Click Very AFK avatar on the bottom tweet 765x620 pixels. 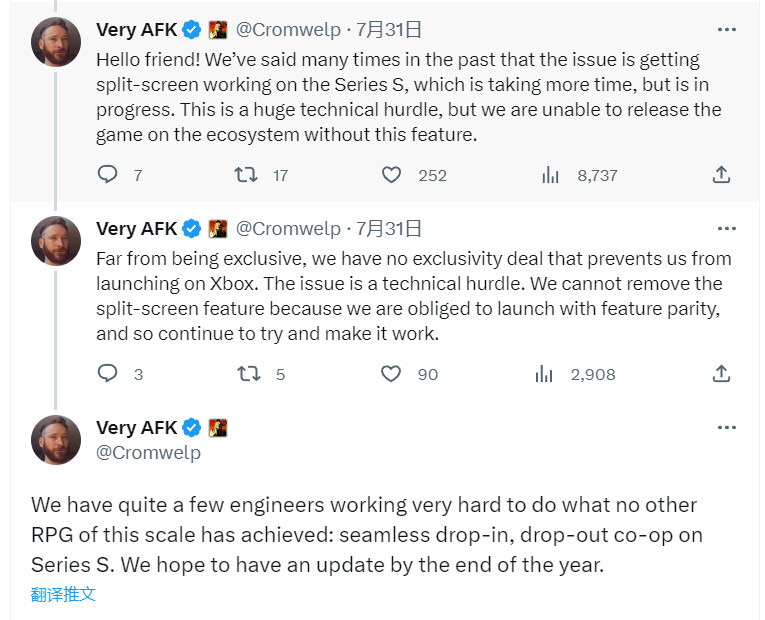[x=56, y=440]
